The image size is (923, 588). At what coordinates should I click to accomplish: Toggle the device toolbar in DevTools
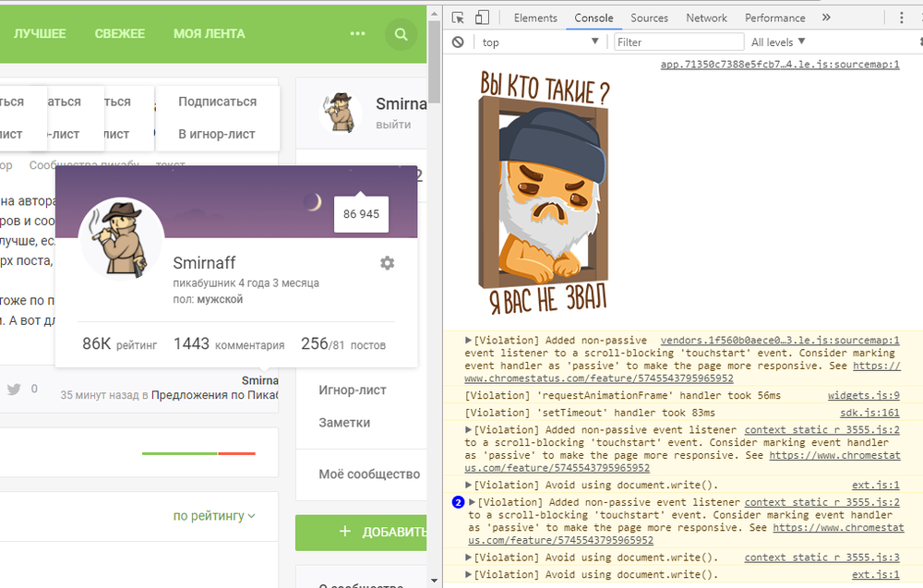(482, 18)
